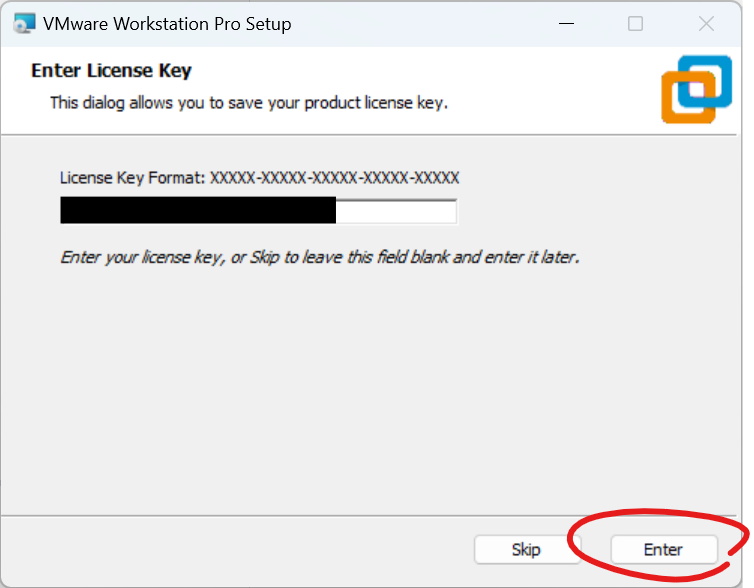
Task: Click the VMware overlapping squares logo
Action: (x=697, y=89)
